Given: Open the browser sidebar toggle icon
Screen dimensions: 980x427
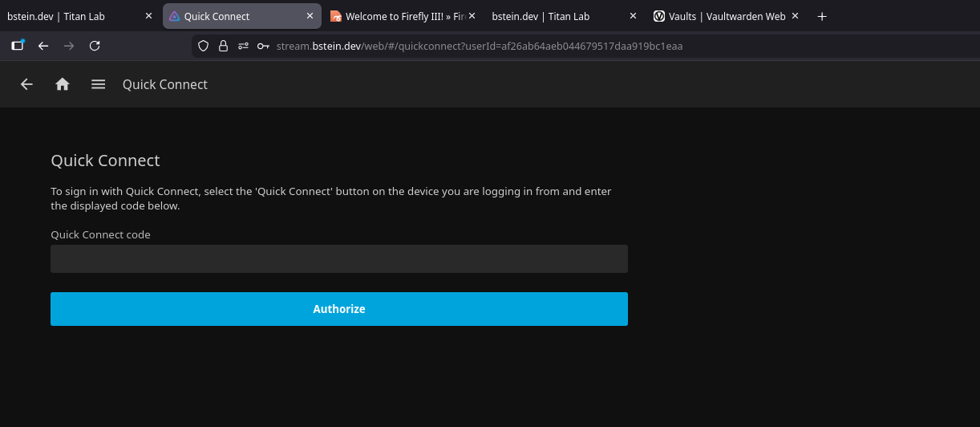Looking at the screenshot, I should 18,46.
